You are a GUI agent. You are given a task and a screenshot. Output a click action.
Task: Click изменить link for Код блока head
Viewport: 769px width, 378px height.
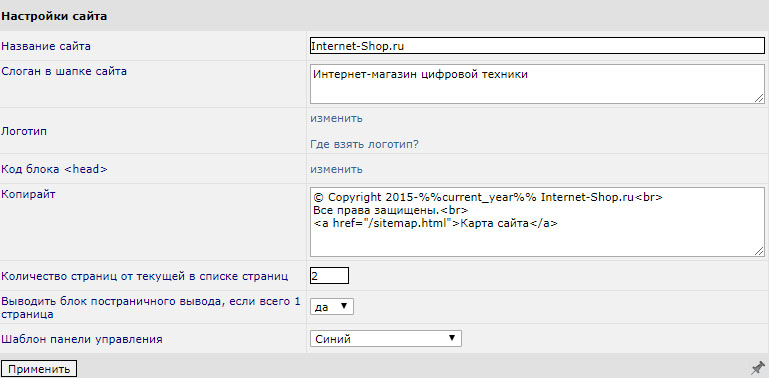(x=336, y=169)
